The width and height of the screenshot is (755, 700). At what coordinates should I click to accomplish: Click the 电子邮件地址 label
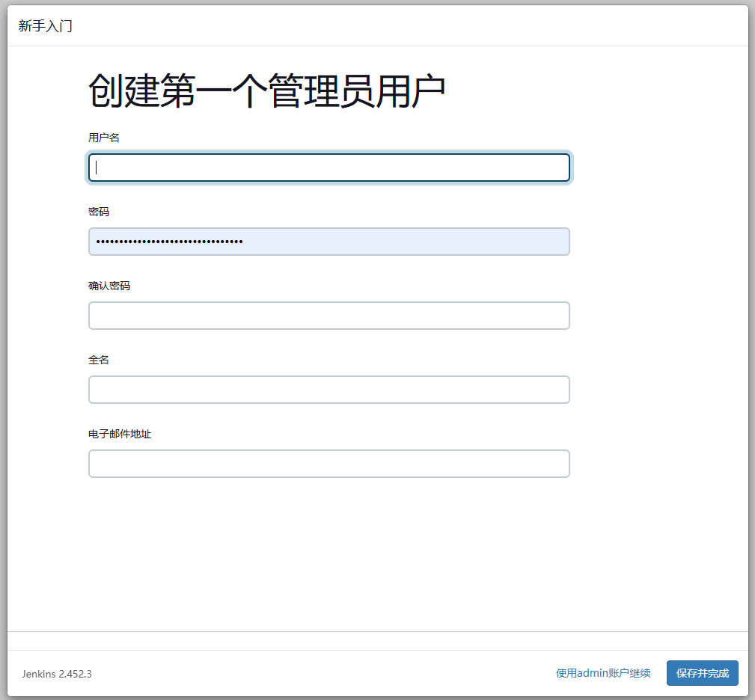120,434
